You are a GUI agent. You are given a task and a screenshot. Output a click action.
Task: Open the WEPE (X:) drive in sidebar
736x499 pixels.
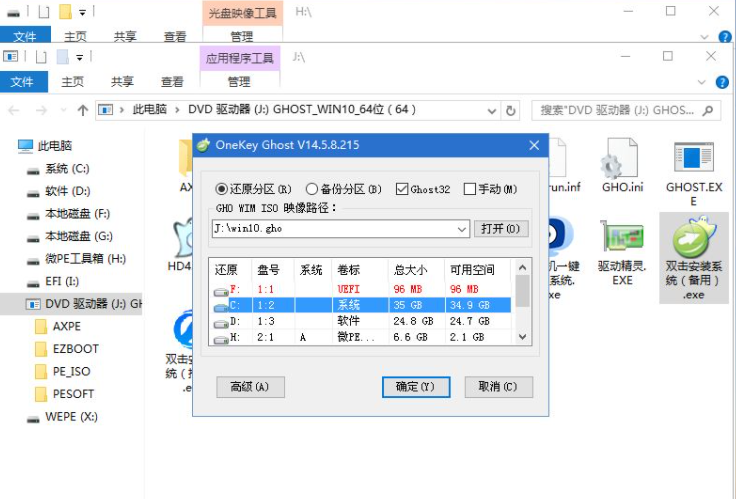coord(70,415)
